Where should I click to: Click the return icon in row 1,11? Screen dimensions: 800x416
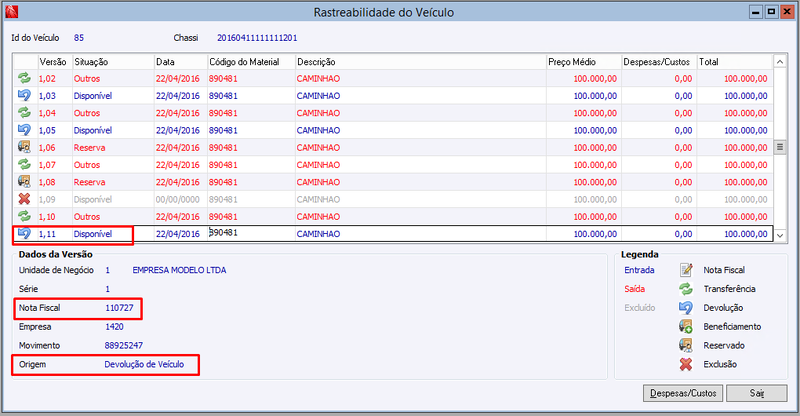tap(24, 234)
